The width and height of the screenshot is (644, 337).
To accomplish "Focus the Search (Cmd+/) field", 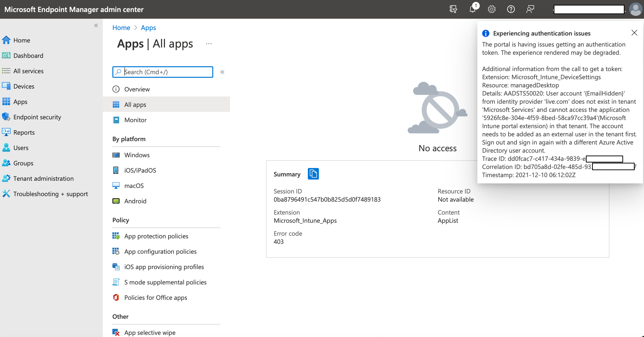I will [x=163, y=72].
